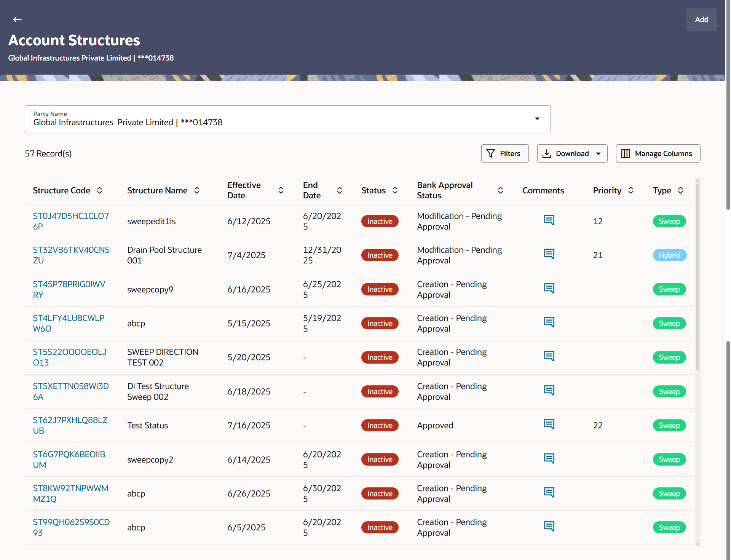
Task: Click the Add button
Action: (701, 19)
